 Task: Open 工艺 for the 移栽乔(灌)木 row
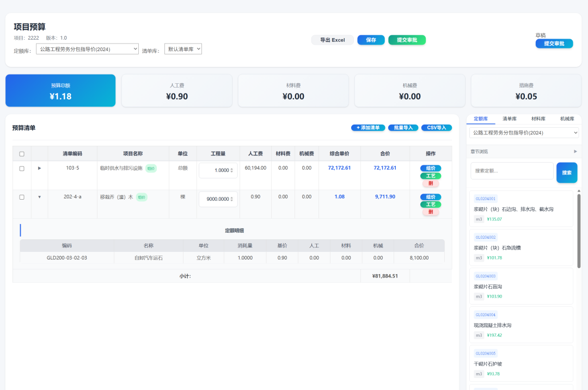(x=430, y=205)
